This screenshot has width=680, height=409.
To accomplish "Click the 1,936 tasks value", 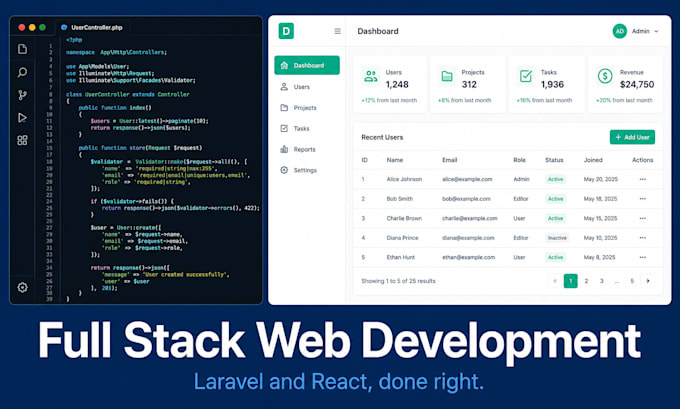I will (x=552, y=85).
